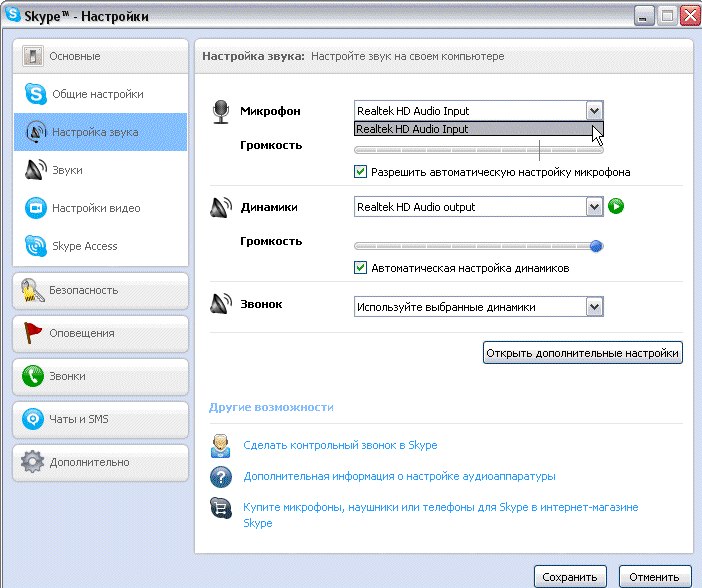The height and width of the screenshot is (588, 702).
Task: Click the padlock icon for Безопасность
Action: pyautogui.click(x=32, y=290)
